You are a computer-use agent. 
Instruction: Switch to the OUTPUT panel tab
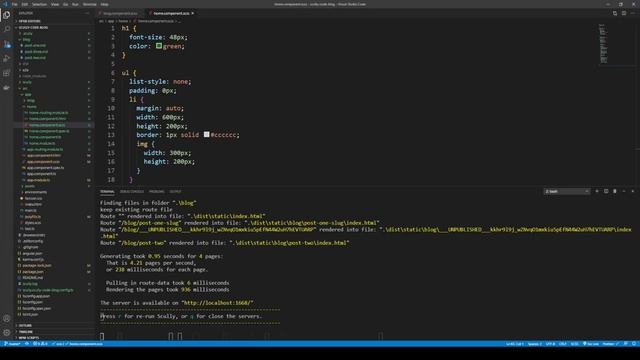point(175,191)
